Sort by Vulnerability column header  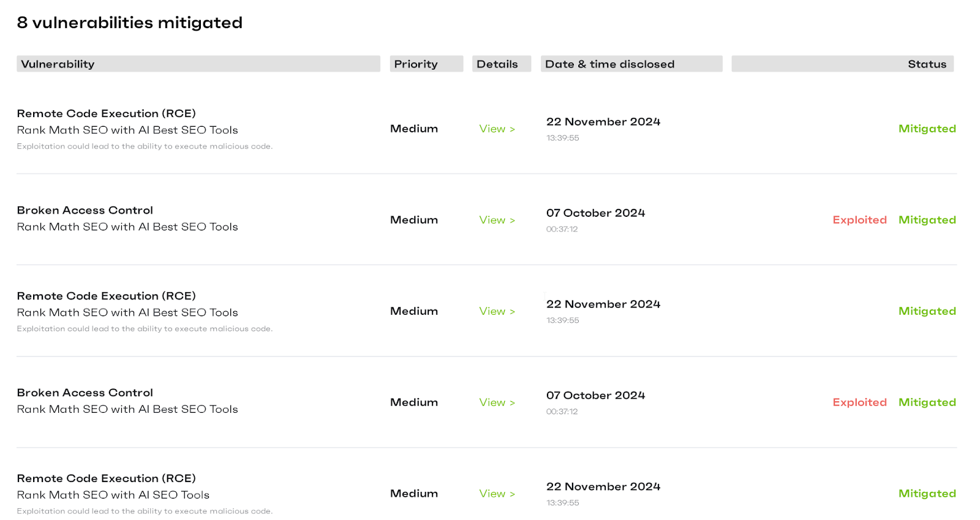click(x=58, y=64)
